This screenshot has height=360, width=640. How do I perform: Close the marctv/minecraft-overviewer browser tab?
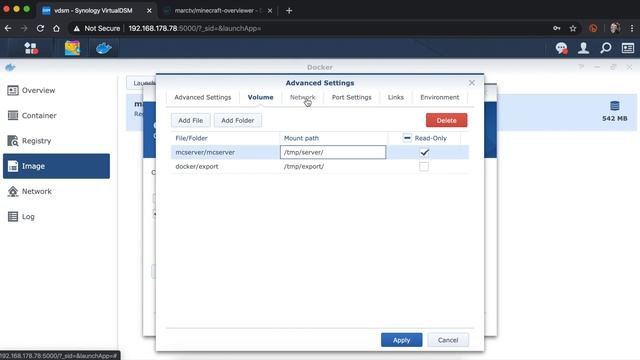pos(270,11)
